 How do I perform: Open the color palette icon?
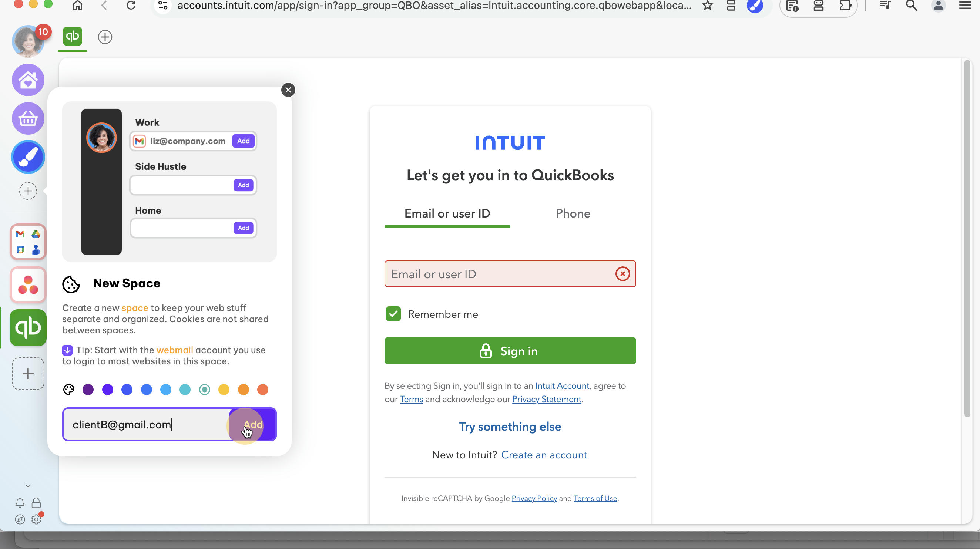(69, 389)
